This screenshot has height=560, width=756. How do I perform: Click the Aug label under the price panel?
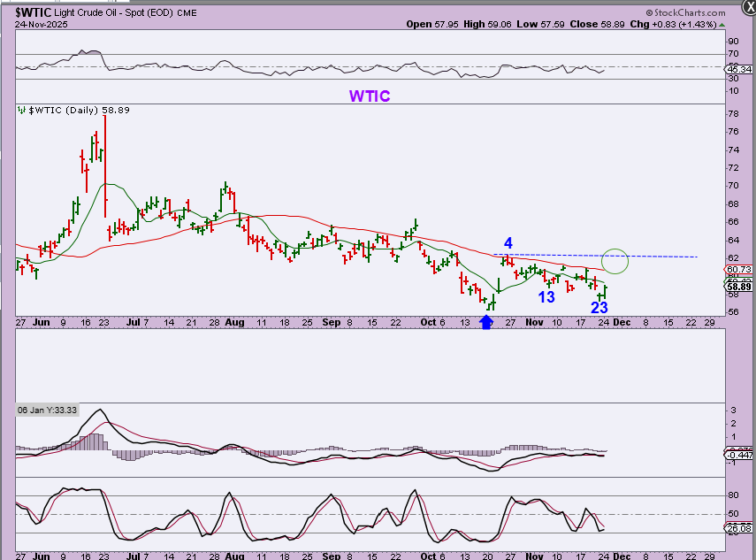click(x=234, y=322)
